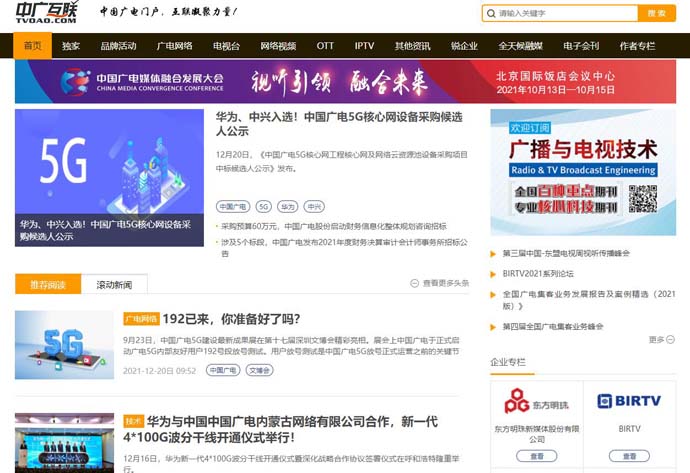690x473 pixels.
Task: Open the Huawei ceremony article thumbnail
Action: [64, 443]
